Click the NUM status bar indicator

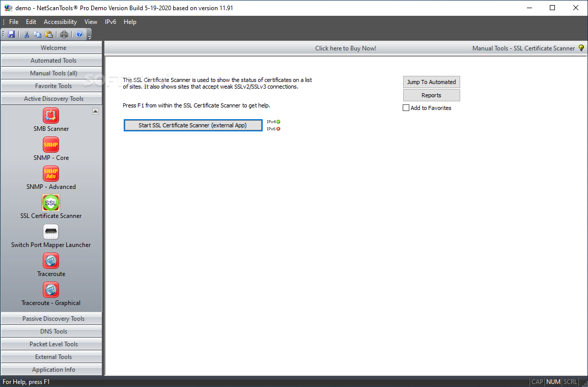(x=553, y=382)
